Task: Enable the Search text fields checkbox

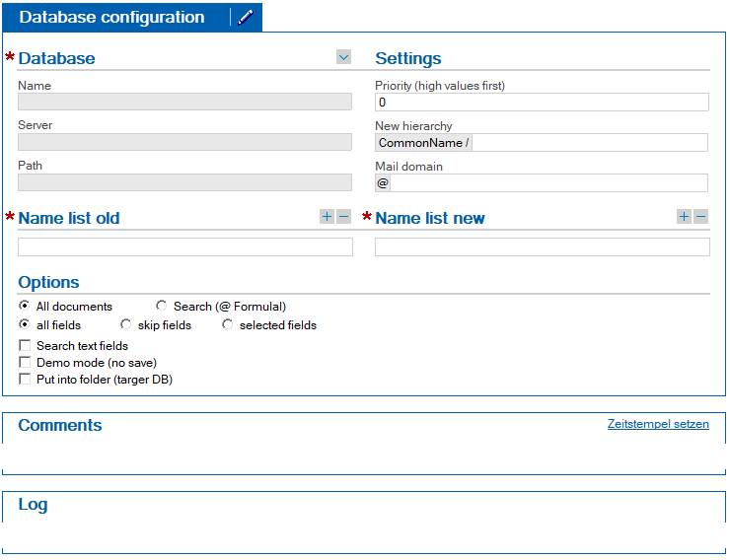Action: (x=25, y=345)
